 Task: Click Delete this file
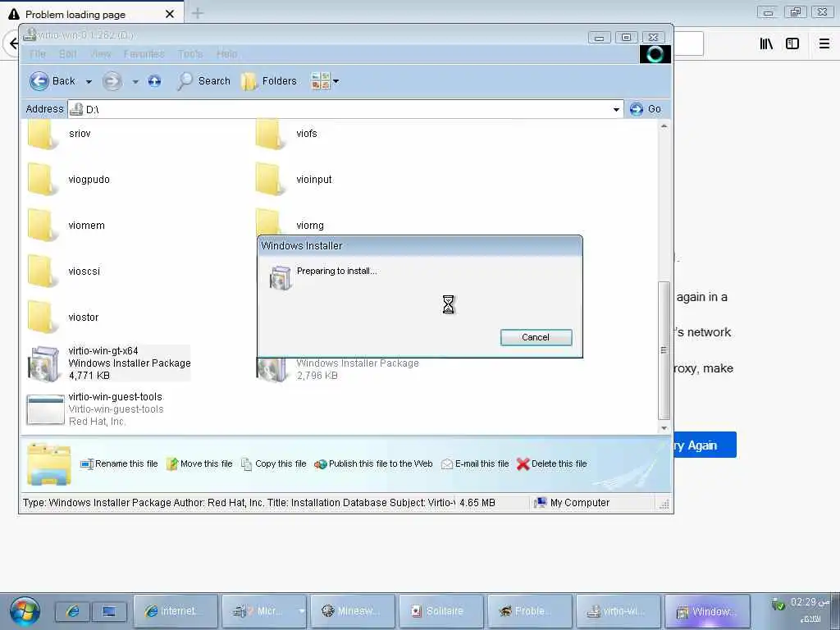coord(552,464)
